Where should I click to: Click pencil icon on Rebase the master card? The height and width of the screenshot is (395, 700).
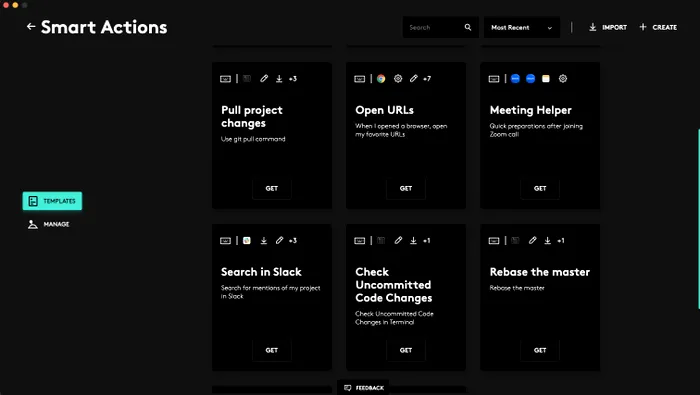point(533,241)
